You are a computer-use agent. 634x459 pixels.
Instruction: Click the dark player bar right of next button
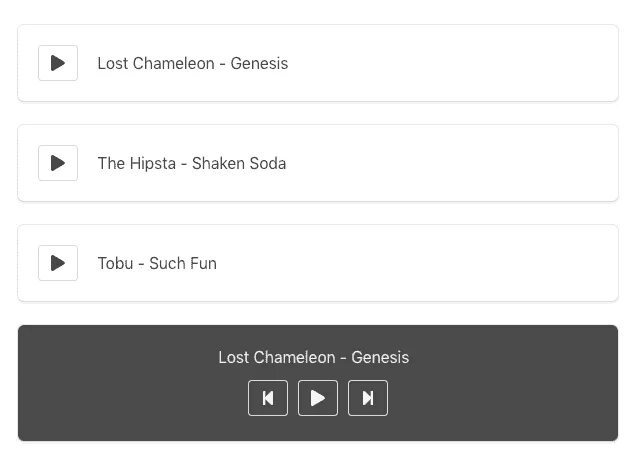point(500,398)
